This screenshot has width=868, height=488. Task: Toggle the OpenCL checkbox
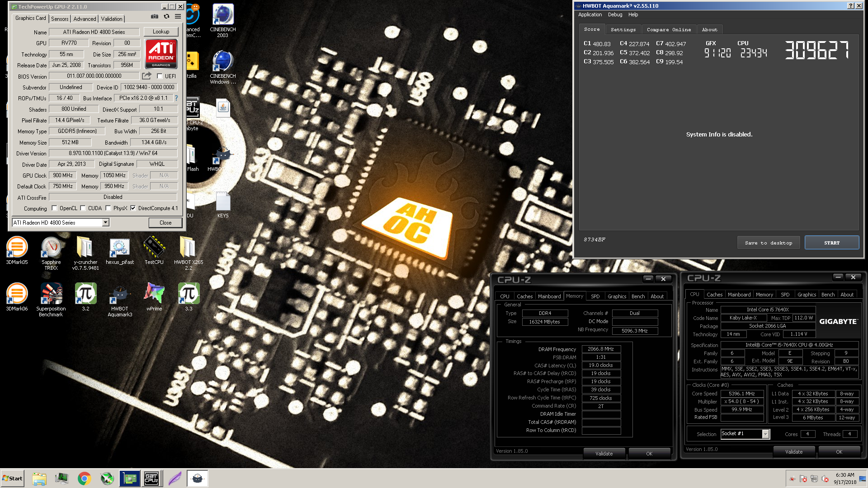pos(54,208)
